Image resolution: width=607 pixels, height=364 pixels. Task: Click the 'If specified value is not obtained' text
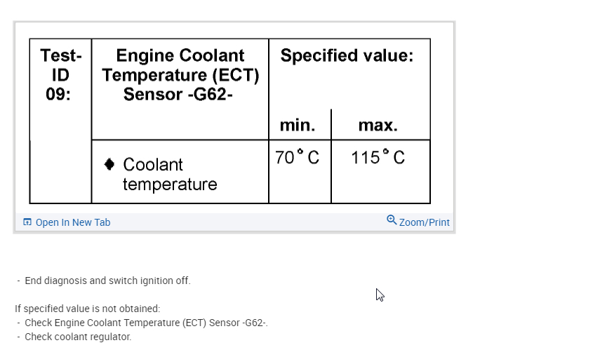coord(87,309)
